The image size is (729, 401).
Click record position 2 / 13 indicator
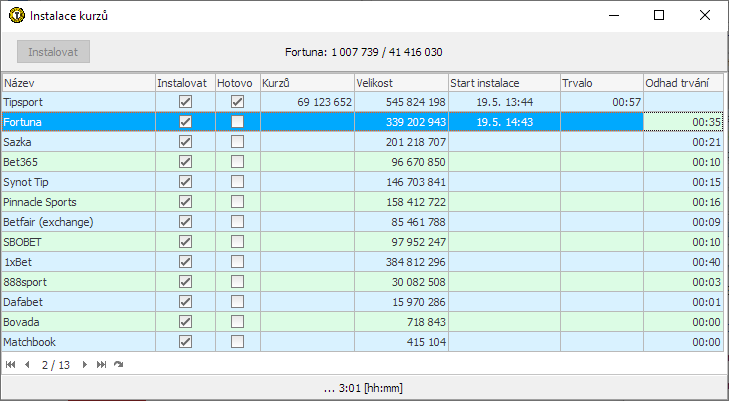pos(56,365)
